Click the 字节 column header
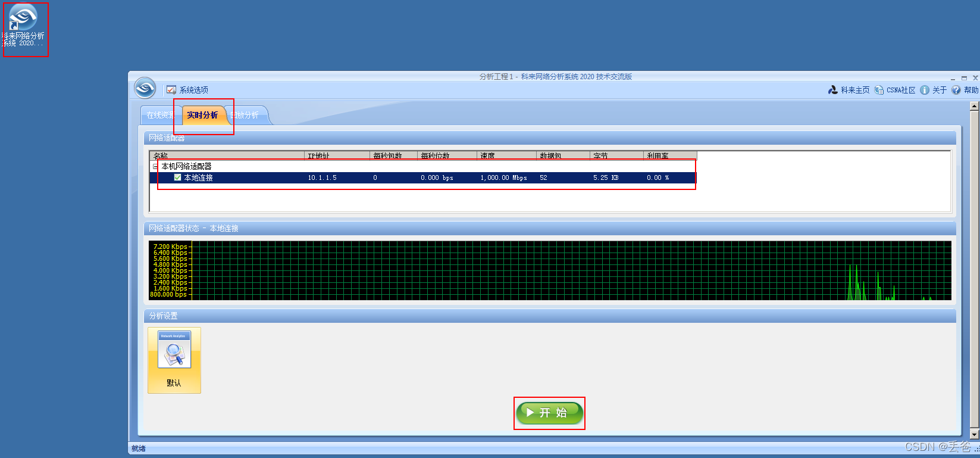This screenshot has width=980, height=458. [x=616, y=155]
